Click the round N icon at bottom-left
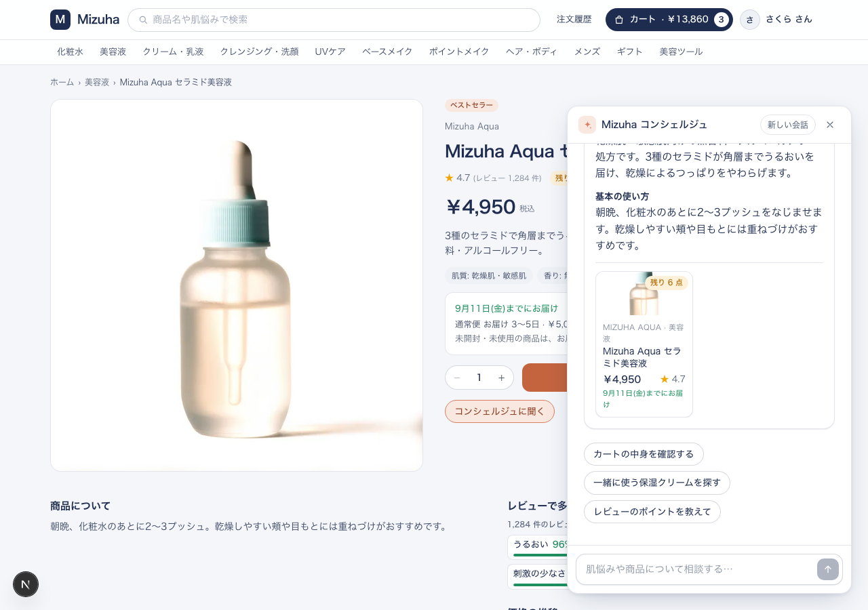This screenshot has height=610, width=868. click(26, 584)
